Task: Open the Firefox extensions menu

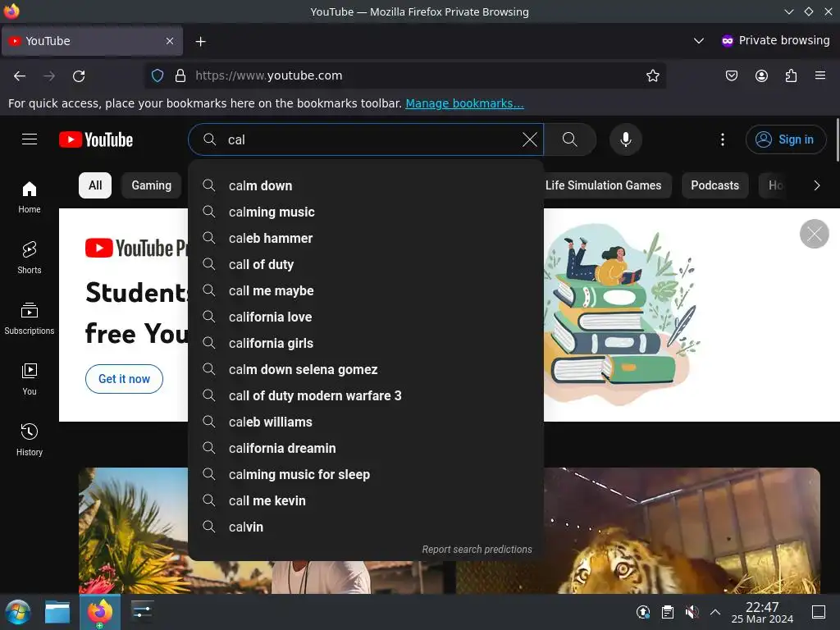Action: (x=791, y=75)
